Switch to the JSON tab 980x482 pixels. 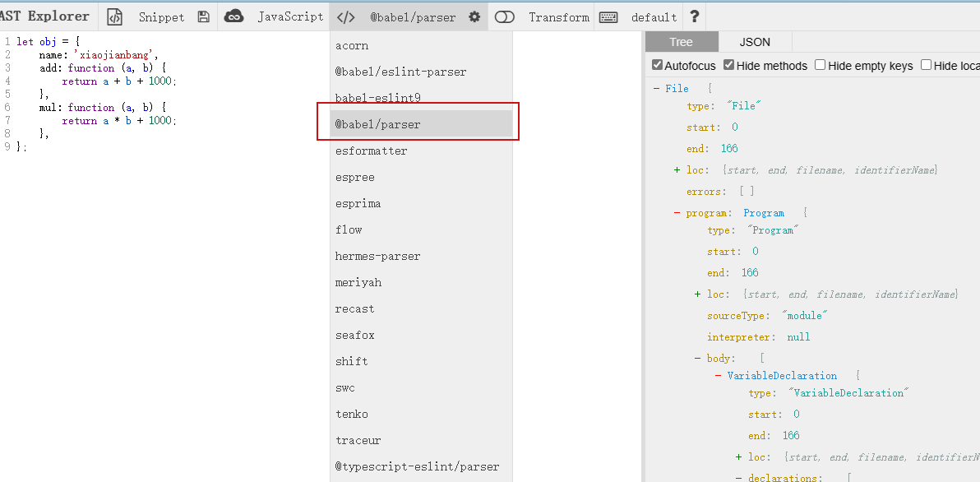pyautogui.click(x=755, y=42)
